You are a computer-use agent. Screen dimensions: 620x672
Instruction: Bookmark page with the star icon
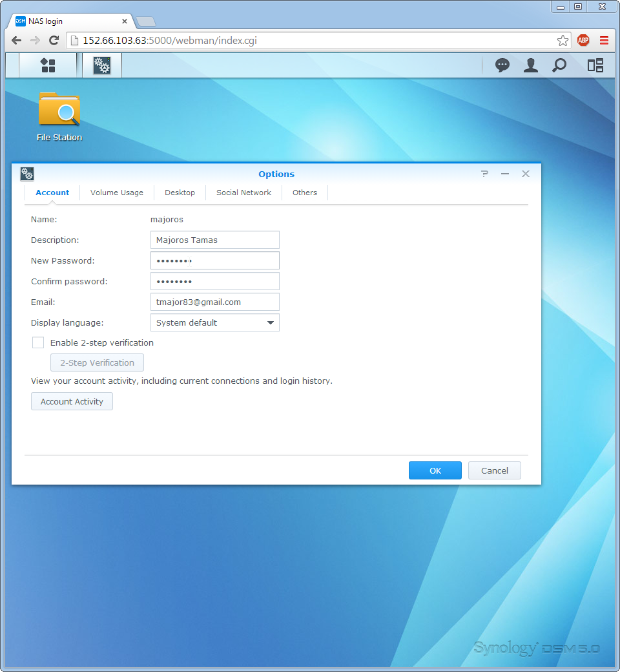coord(563,40)
